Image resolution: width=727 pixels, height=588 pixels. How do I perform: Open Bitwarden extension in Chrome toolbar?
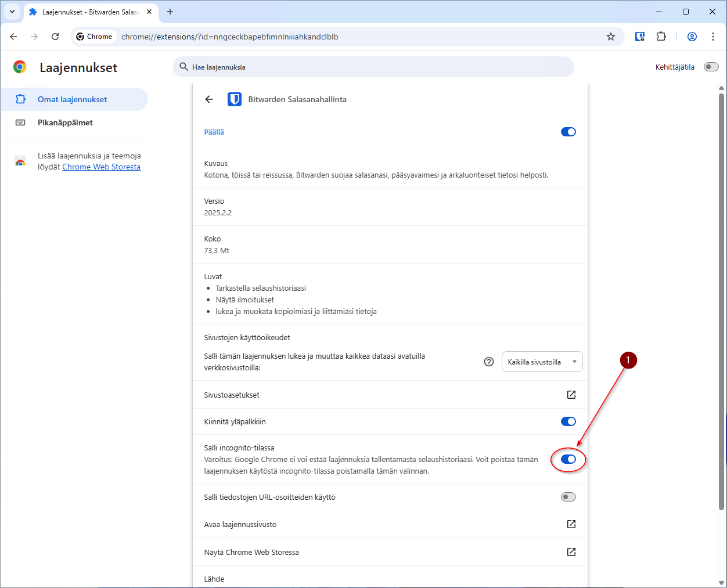click(640, 37)
